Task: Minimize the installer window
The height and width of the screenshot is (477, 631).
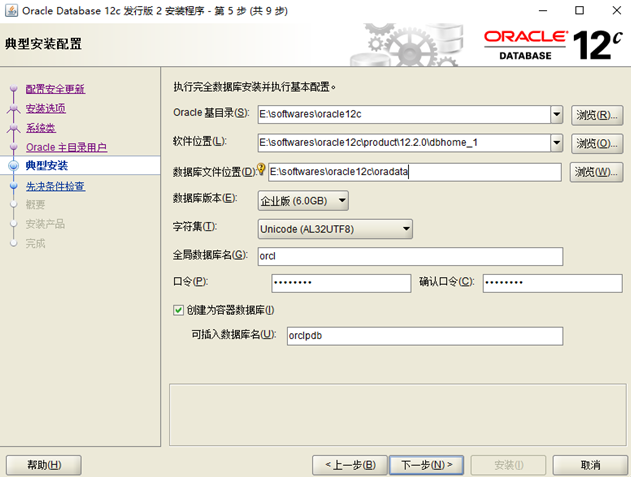Action: [543, 10]
